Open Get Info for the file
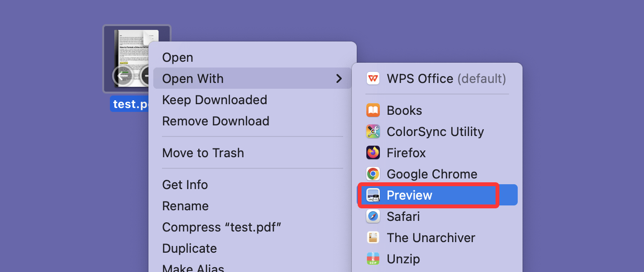644x272 pixels. (253, 185)
